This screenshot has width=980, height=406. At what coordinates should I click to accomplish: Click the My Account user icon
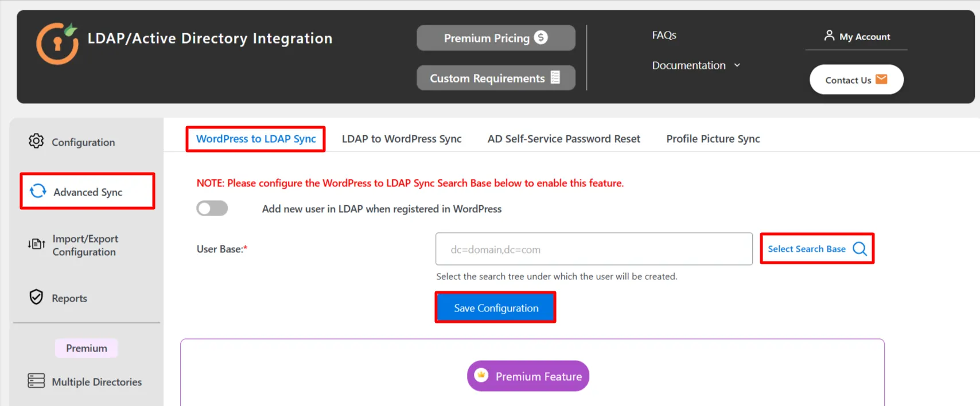(x=829, y=35)
